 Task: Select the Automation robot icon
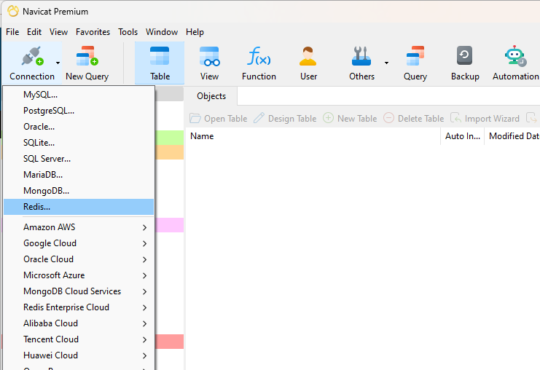pos(515,56)
